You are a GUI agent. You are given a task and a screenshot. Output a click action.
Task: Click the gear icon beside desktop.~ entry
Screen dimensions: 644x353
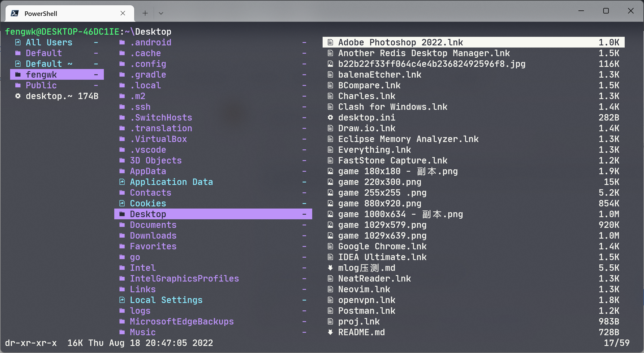pyautogui.click(x=18, y=96)
